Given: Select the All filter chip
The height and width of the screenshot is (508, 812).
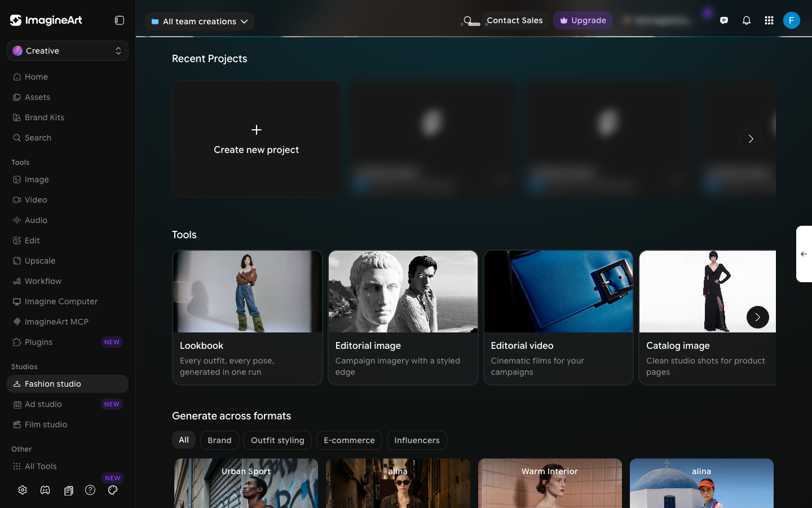Looking at the screenshot, I should [184, 440].
